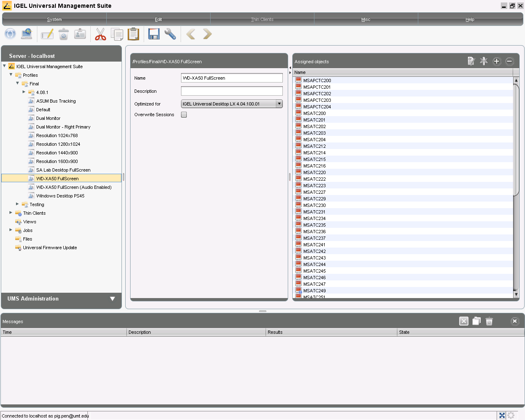Click the screwdriver-on-star icon in Assigned objects

484,61
